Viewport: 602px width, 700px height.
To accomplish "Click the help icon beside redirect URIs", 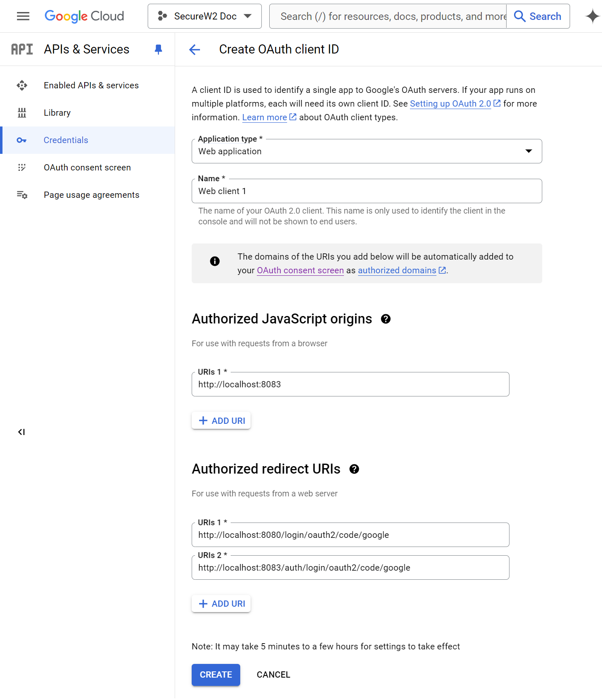I will click(354, 469).
